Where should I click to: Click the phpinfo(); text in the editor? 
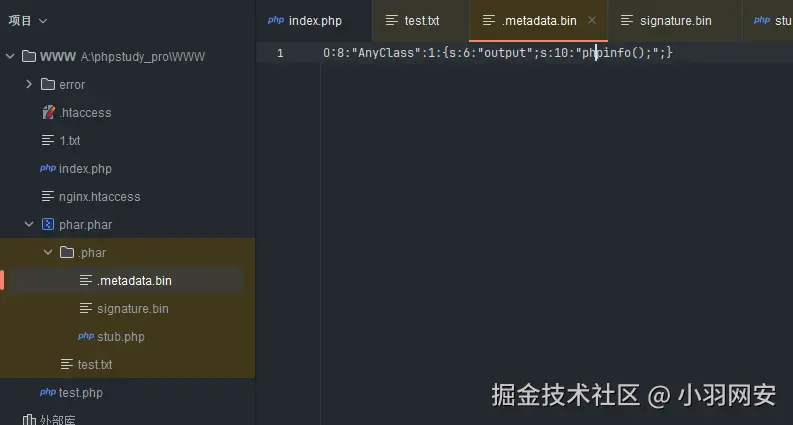coord(617,53)
